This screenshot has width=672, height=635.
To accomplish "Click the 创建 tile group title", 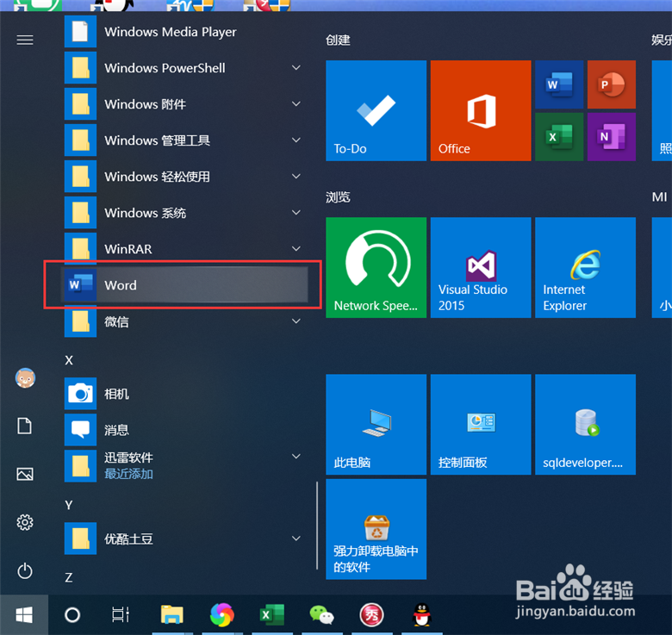I will (338, 40).
